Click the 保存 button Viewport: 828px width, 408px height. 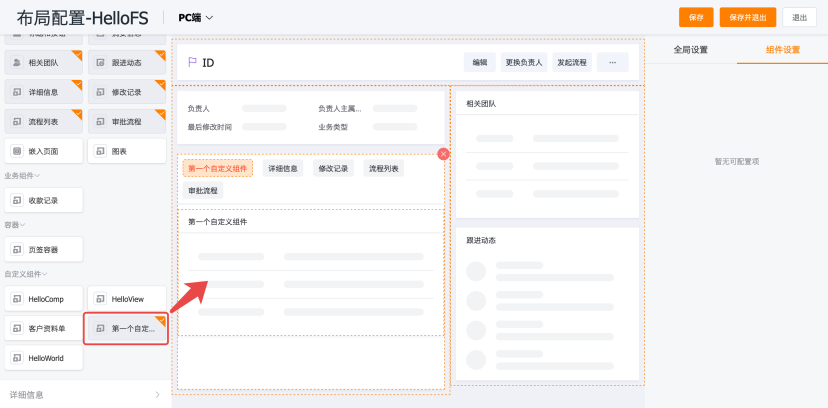(696, 17)
